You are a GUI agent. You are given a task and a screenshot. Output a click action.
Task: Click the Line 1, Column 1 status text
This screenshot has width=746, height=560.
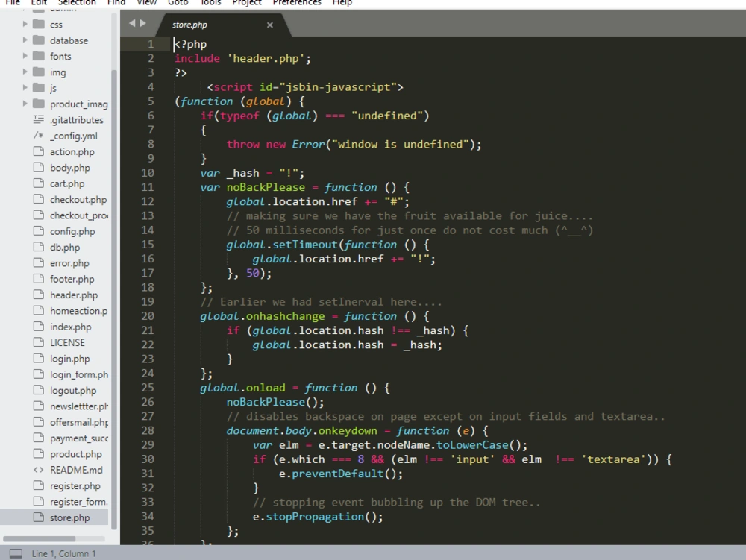(x=63, y=553)
